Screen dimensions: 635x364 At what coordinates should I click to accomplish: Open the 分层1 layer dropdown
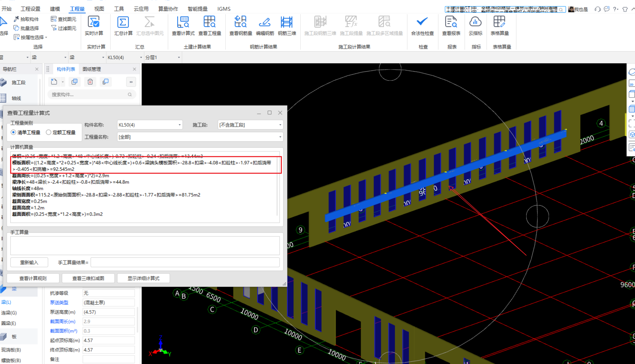coord(163,57)
